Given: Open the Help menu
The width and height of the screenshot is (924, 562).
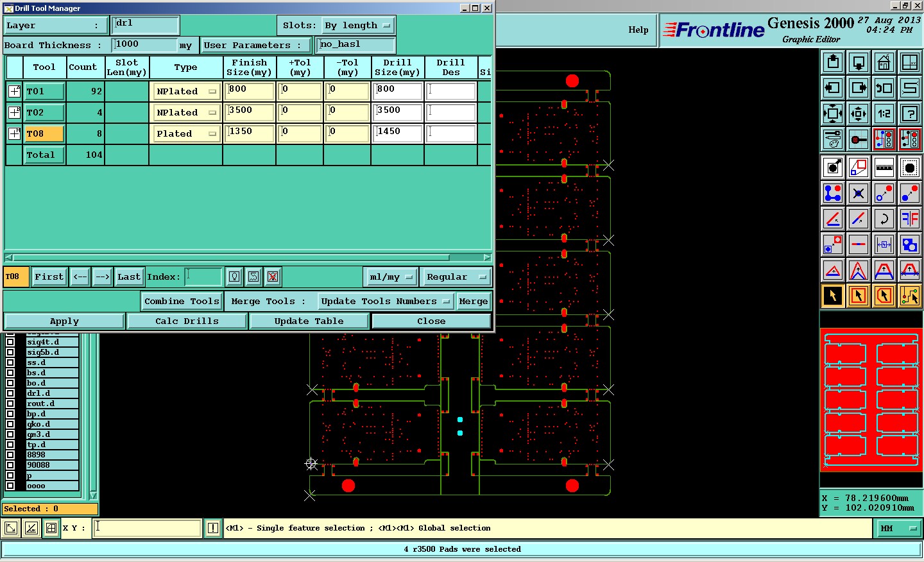Looking at the screenshot, I should 638,30.
